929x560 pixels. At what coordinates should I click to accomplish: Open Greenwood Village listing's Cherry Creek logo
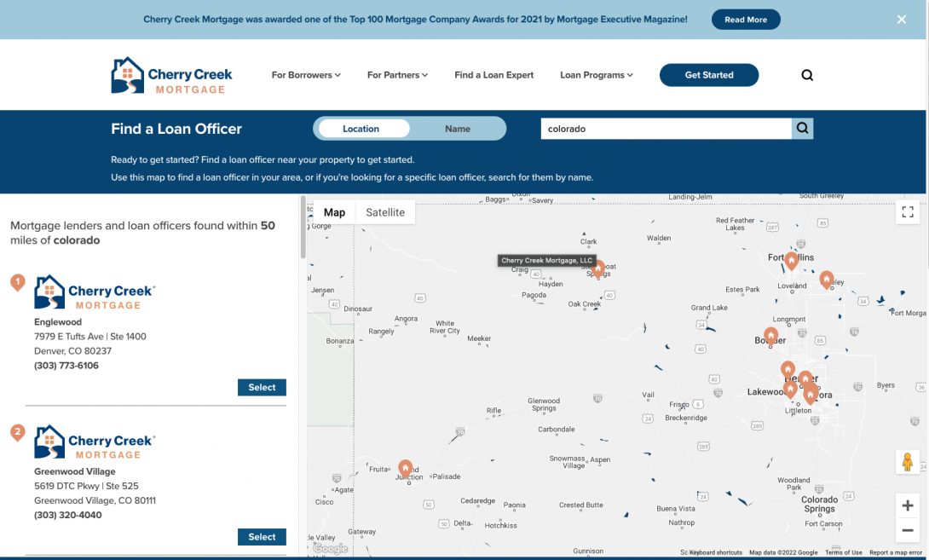click(x=95, y=442)
